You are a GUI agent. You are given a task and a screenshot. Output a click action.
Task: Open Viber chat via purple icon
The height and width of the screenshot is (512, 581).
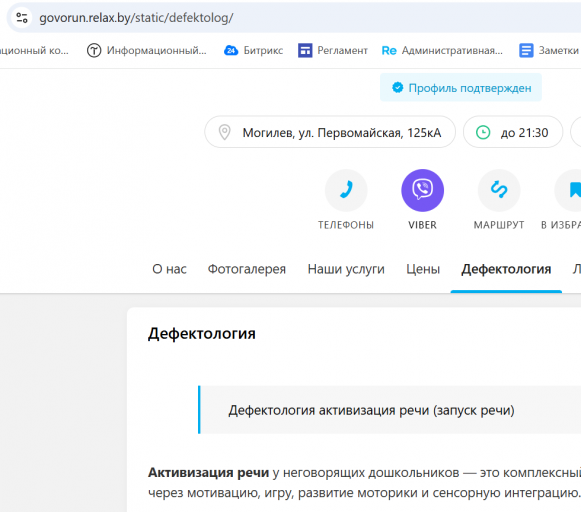coord(422,190)
